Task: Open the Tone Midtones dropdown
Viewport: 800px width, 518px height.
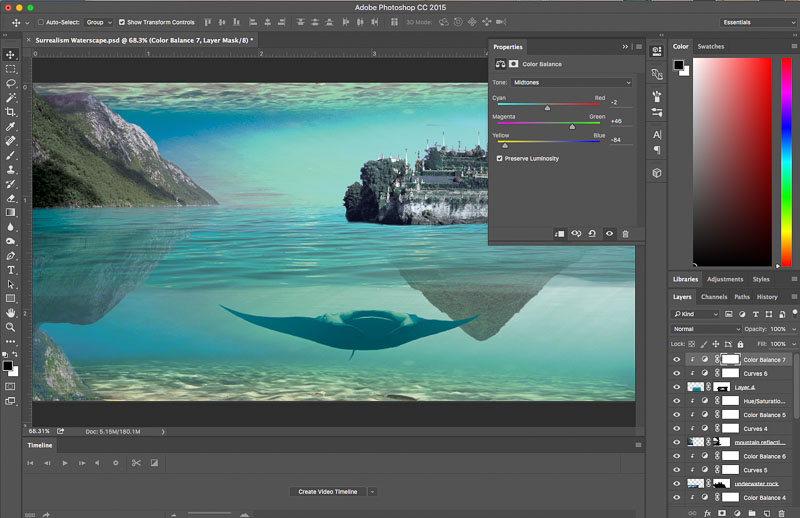Action: (571, 82)
